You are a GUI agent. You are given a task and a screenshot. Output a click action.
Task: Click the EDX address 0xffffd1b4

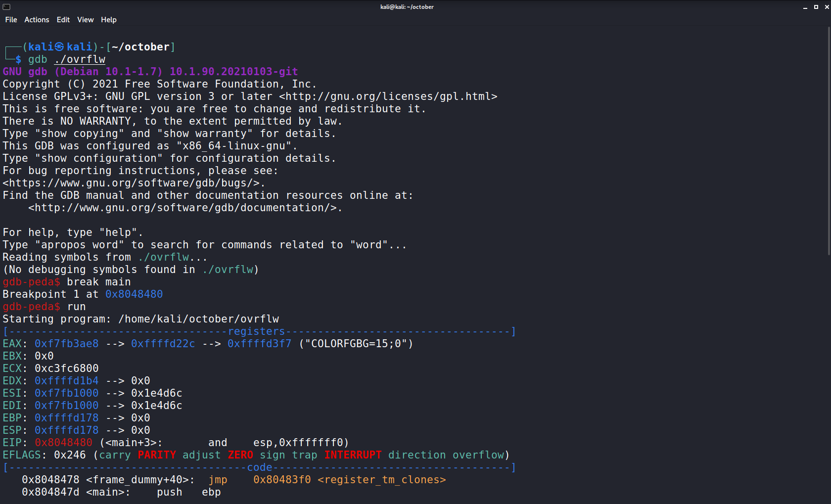[67, 381]
